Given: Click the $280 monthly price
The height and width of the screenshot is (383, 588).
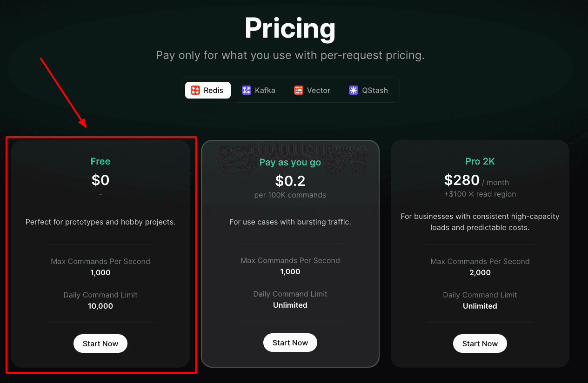Looking at the screenshot, I should click(462, 180).
